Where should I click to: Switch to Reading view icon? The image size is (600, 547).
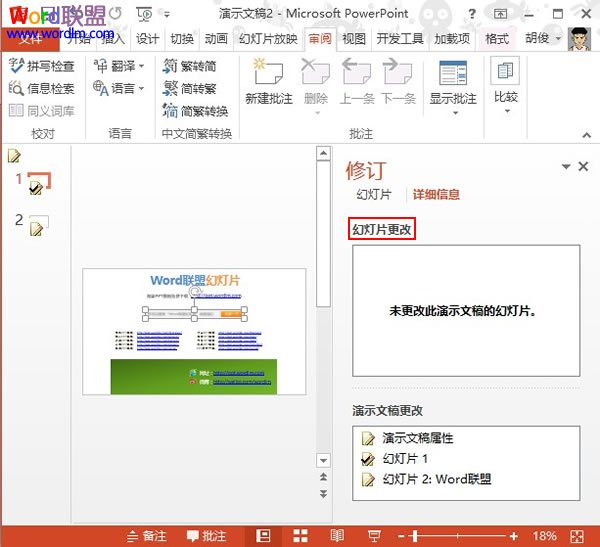(337, 536)
